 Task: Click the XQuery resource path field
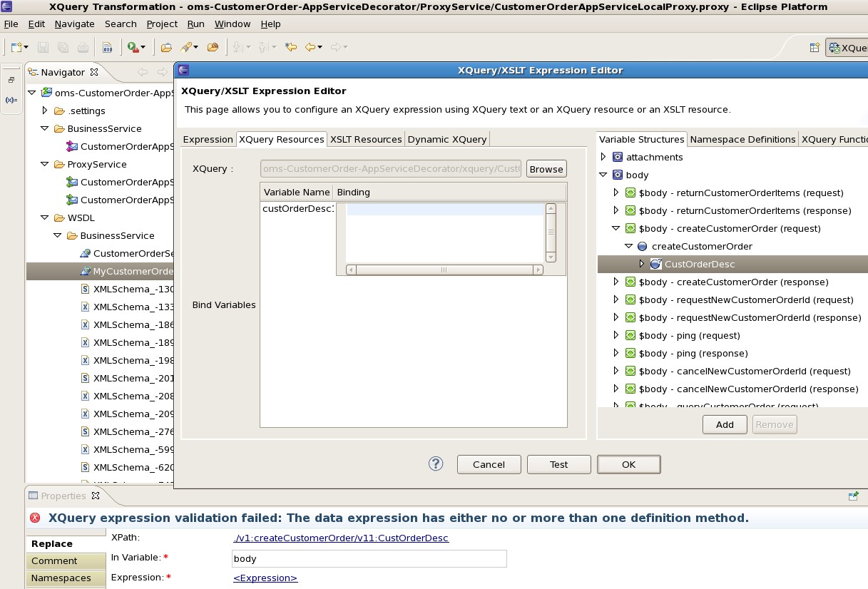[391, 169]
